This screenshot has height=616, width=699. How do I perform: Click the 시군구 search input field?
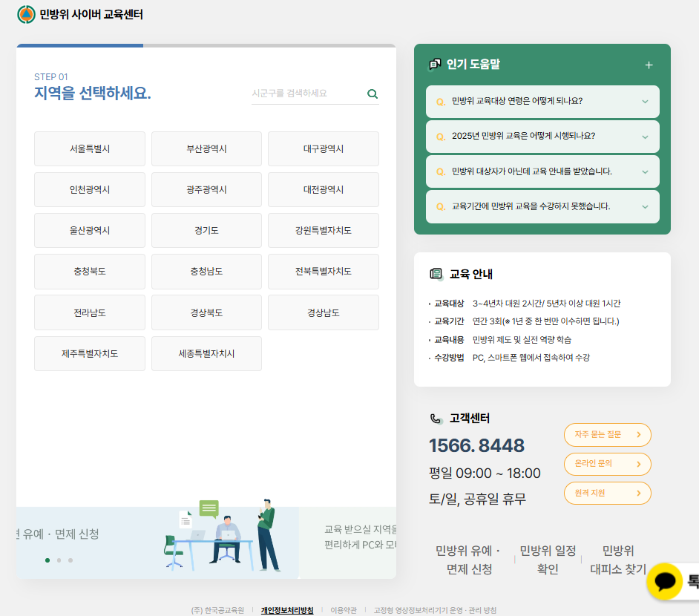pyautogui.click(x=306, y=94)
